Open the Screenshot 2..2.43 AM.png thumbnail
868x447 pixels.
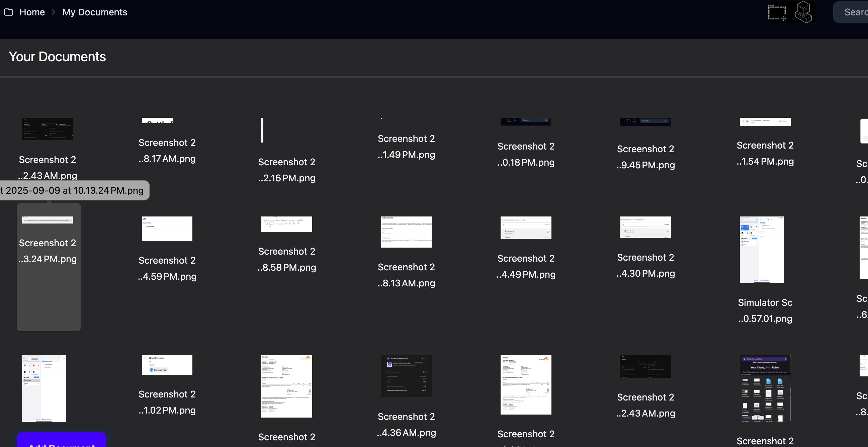(47, 129)
